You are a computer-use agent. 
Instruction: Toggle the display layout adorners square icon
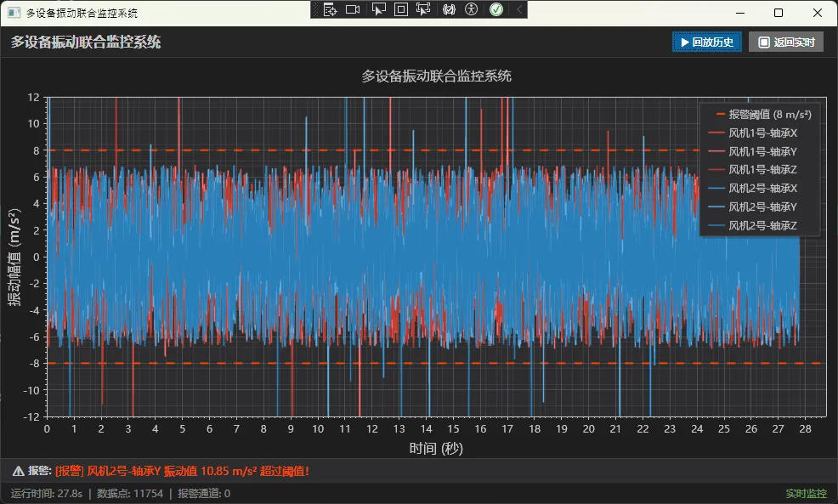(x=401, y=9)
